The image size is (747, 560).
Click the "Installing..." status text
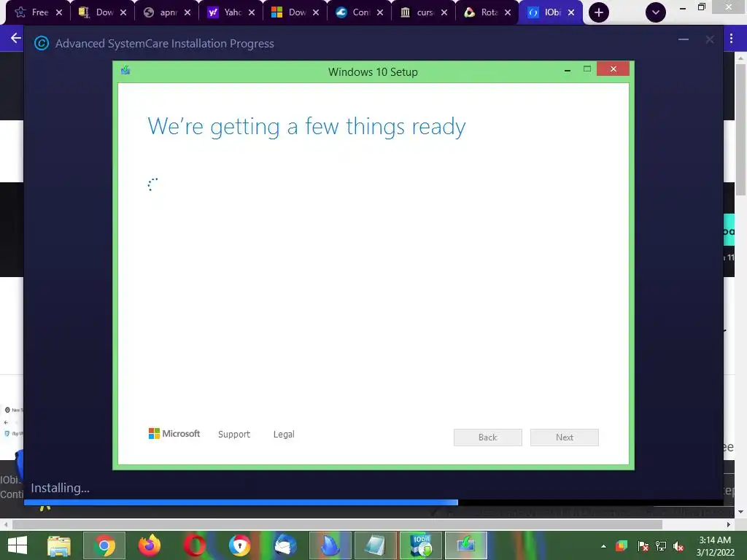tap(60, 488)
